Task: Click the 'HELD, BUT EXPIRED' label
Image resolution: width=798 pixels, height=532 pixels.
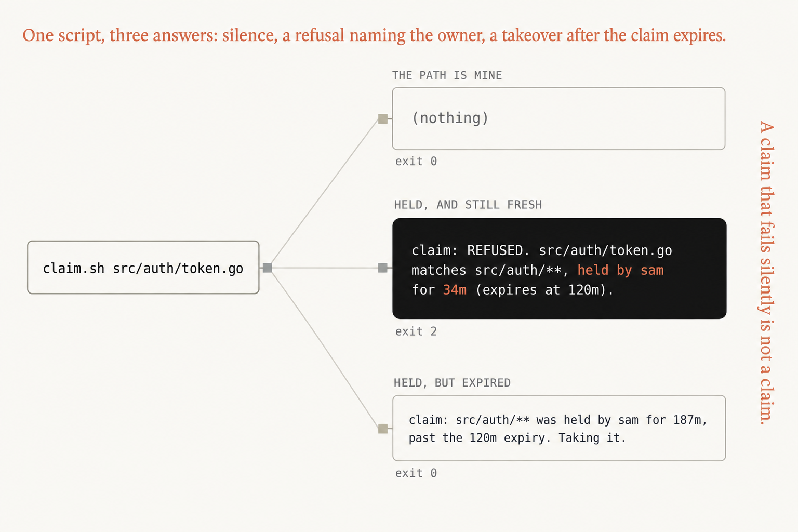Action: pos(452,383)
